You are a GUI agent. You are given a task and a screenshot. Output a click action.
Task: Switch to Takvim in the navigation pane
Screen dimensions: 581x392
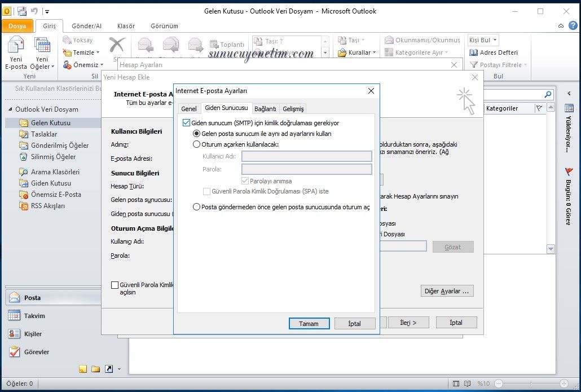pyautogui.click(x=53, y=316)
